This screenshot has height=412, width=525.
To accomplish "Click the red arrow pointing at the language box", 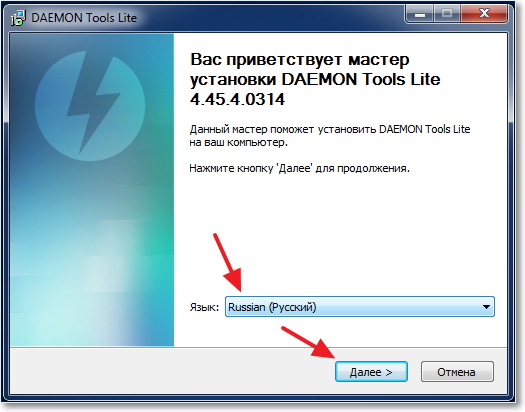I will click(x=228, y=262).
